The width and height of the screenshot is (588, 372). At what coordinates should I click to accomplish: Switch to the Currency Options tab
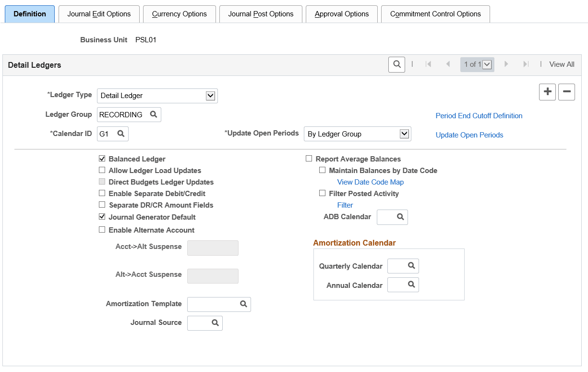(x=179, y=14)
